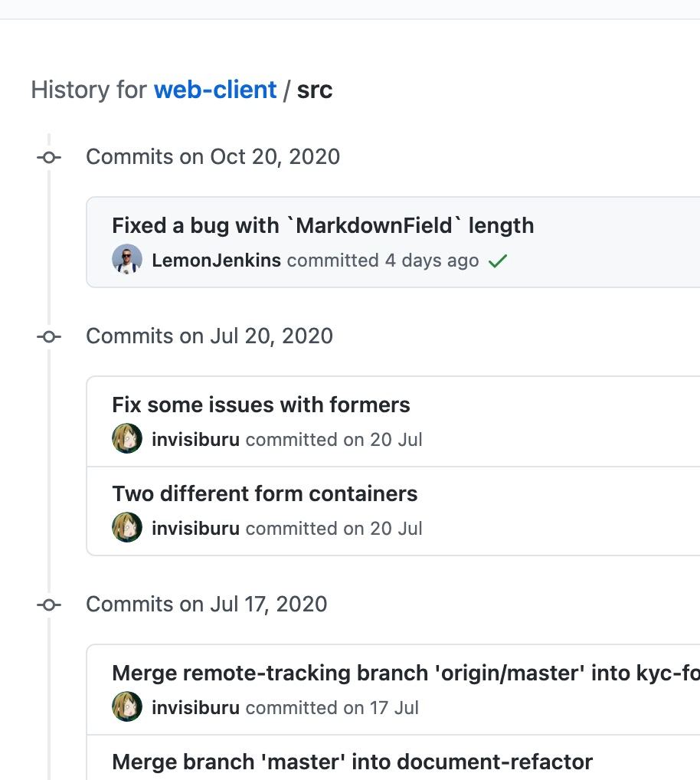Open invisiburu author link on form containers commit
The width and height of the screenshot is (700, 780).
click(x=195, y=528)
